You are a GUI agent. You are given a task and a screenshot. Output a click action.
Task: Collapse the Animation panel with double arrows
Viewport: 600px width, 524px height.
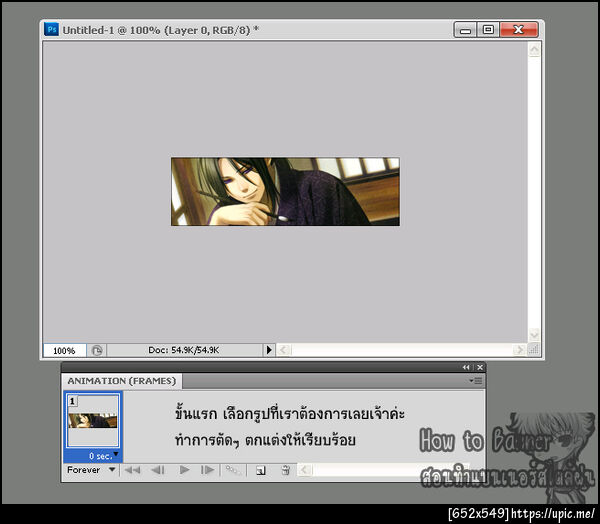(466, 367)
